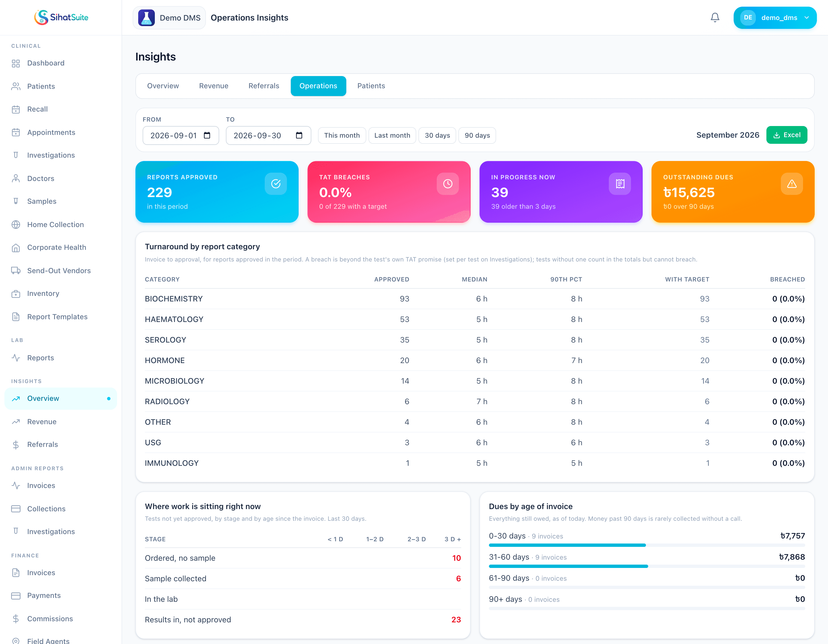The height and width of the screenshot is (644, 828).
Task: Click the Last month quick range button
Action: pyautogui.click(x=392, y=135)
